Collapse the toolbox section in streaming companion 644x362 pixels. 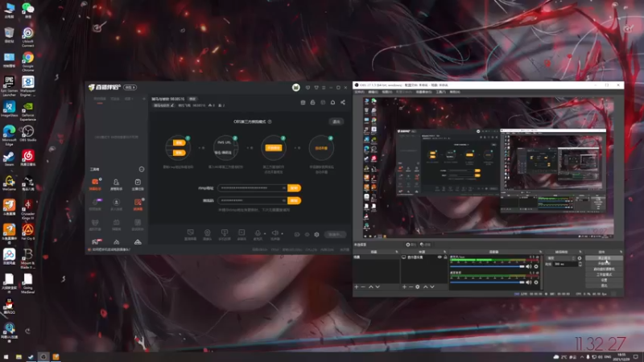(x=142, y=169)
